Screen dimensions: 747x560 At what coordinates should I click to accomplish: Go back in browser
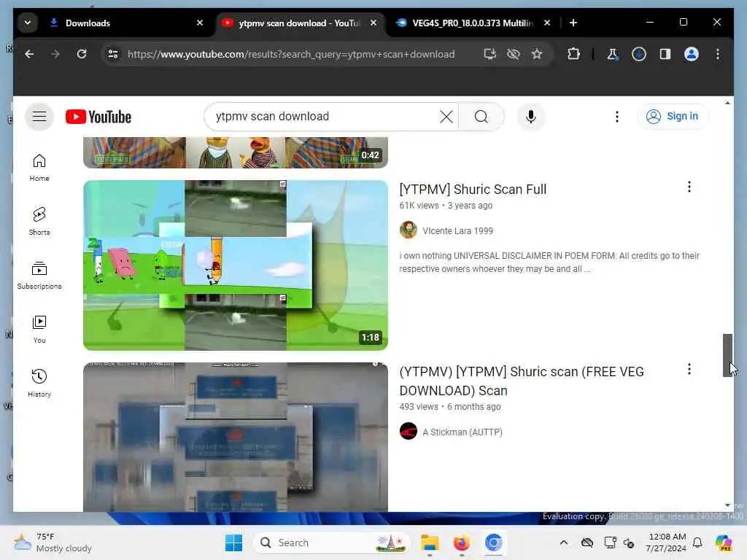[29, 54]
